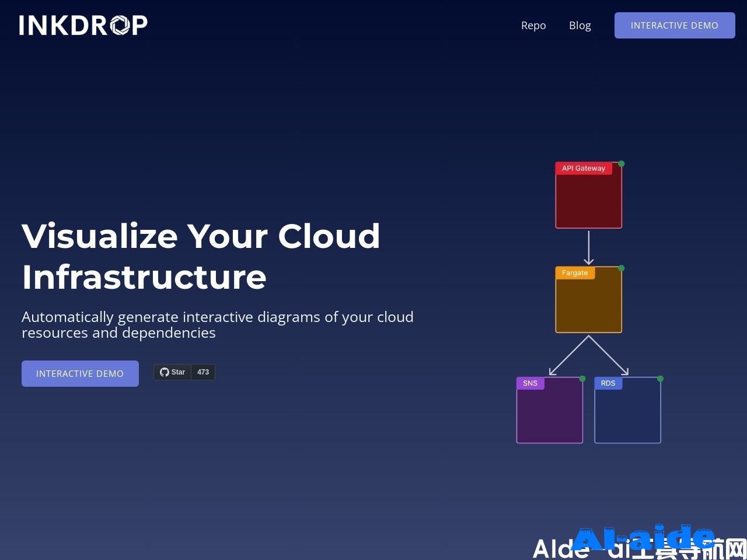
Task: Open the Blog link in the navigation
Action: pos(580,25)
